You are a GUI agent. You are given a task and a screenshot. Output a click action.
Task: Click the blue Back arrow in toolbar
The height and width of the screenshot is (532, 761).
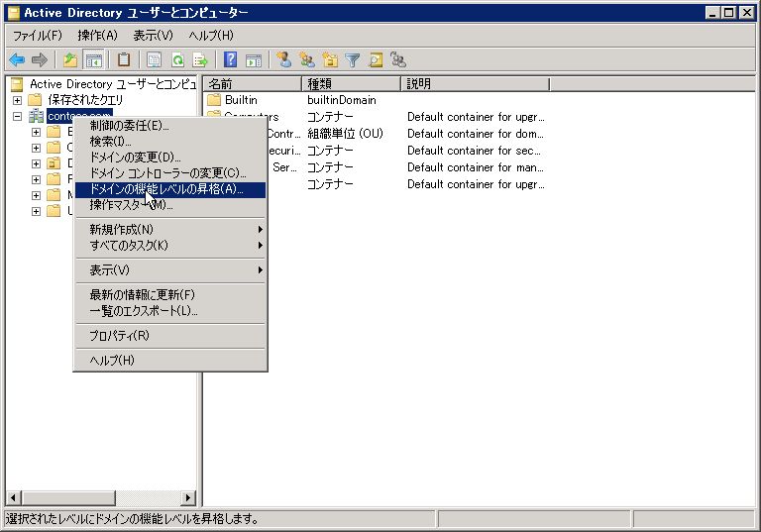click(x=17, y=60)
